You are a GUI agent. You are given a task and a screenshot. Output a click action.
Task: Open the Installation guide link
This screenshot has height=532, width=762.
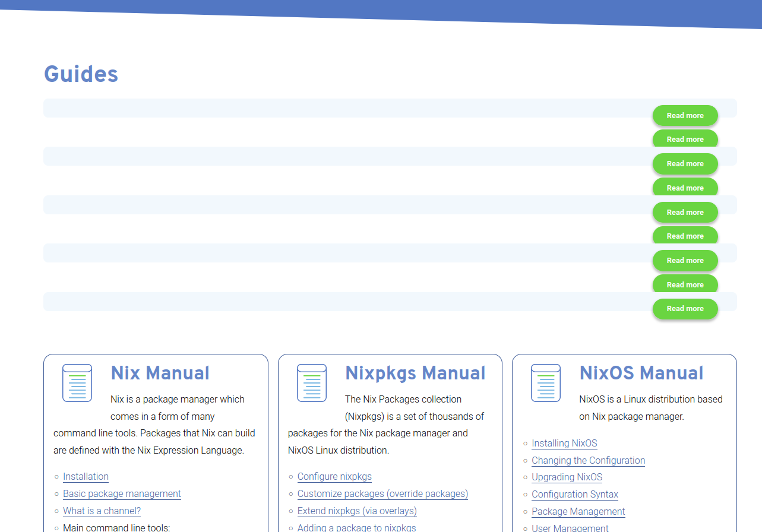pyautogui.click(x=86, y=476)
